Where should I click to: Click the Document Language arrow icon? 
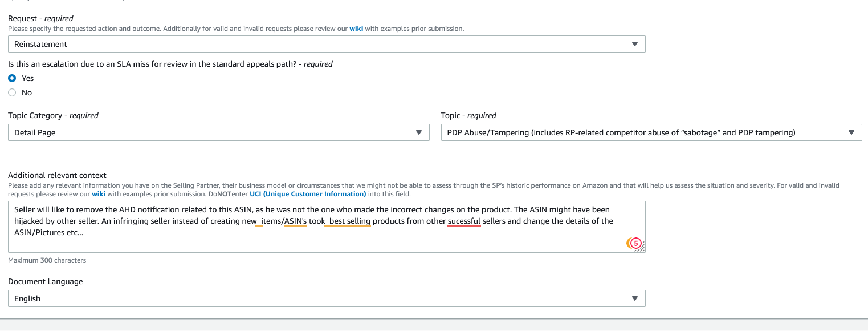[635, 298]
